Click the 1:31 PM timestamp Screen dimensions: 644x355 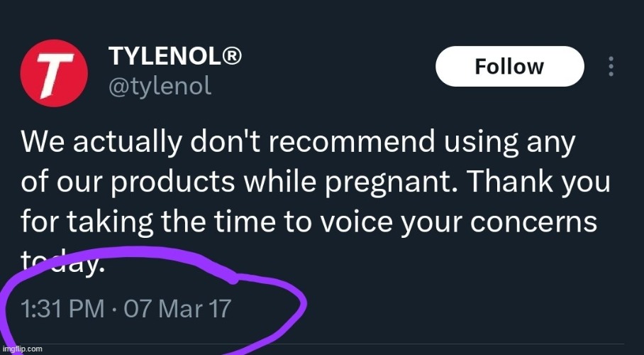coord(55,310)
